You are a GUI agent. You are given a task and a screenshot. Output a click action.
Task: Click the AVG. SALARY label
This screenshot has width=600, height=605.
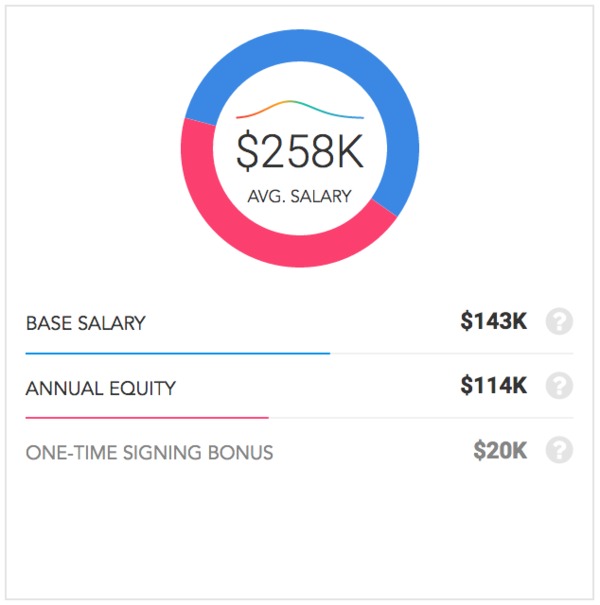coord(299,196)
